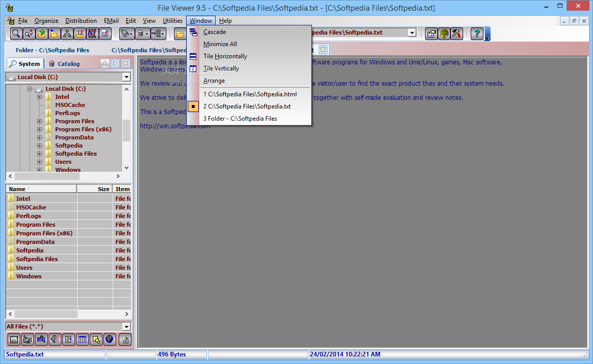593x364 pixels.
Task: Select Cascade from the Window menu
Action: coord(249,32)
